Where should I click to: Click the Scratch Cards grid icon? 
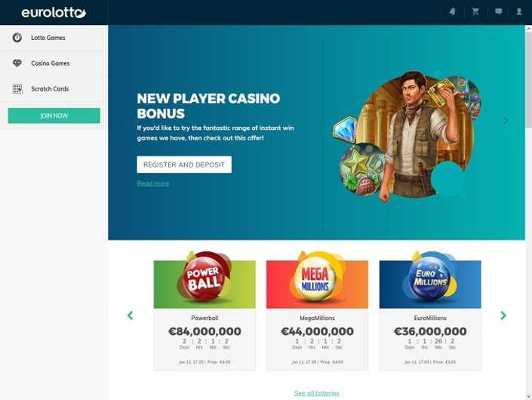[x=17, y=89]
